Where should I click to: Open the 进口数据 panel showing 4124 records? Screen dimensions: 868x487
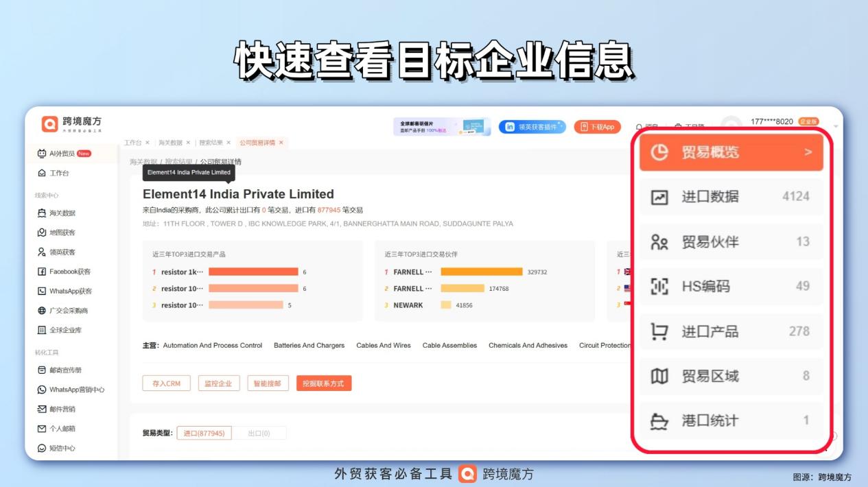[731, 197]
